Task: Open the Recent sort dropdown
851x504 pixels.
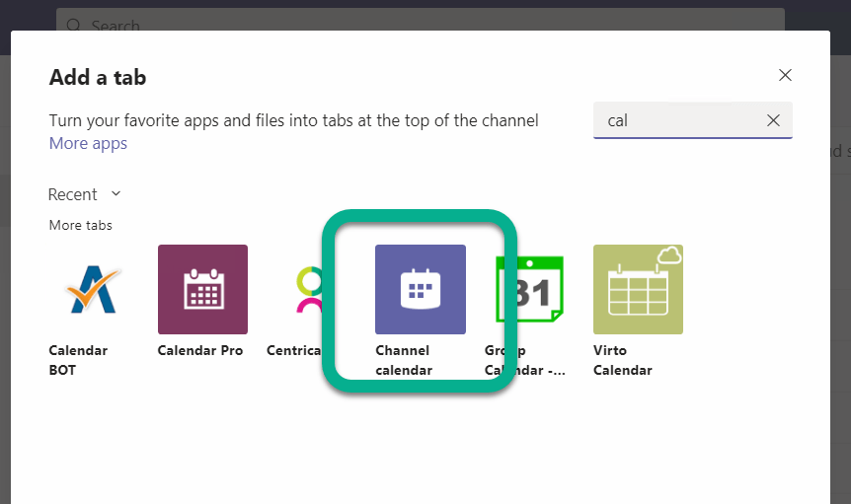Action: (x=74, y=194)
